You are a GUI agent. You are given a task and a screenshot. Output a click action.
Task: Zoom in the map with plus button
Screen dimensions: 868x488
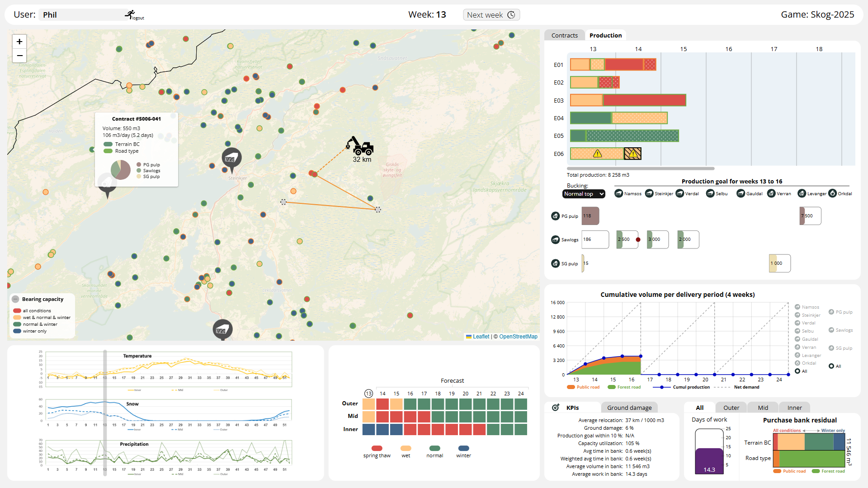[19, 42]
